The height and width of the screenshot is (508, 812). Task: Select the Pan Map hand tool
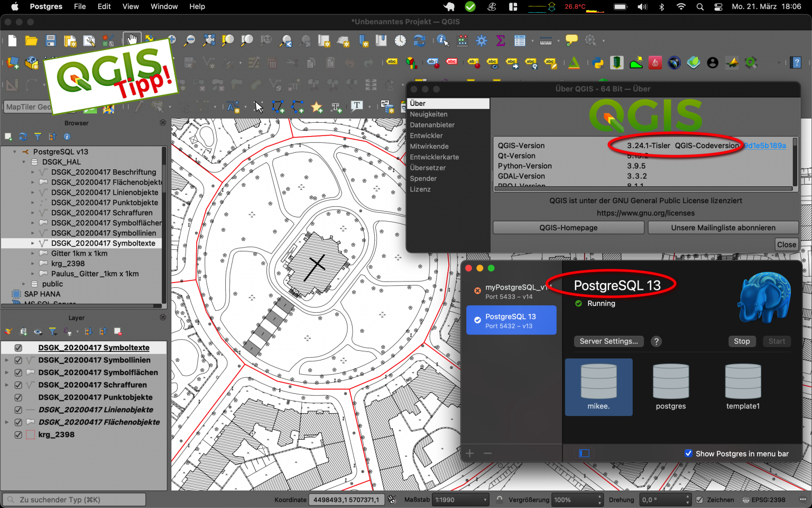click(132, 40)
